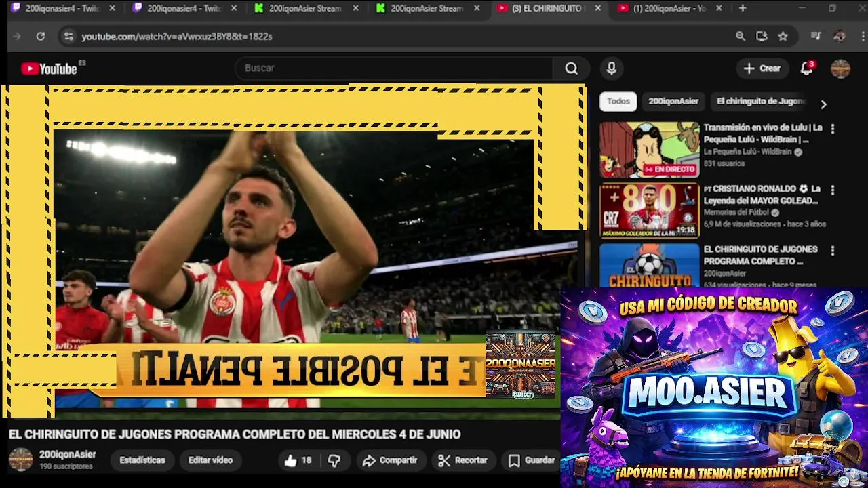Viewport: 868px width, 488px height.
Task: Open La Pequeña Lulú live thumbnail
Action: (x=649, y=150)
